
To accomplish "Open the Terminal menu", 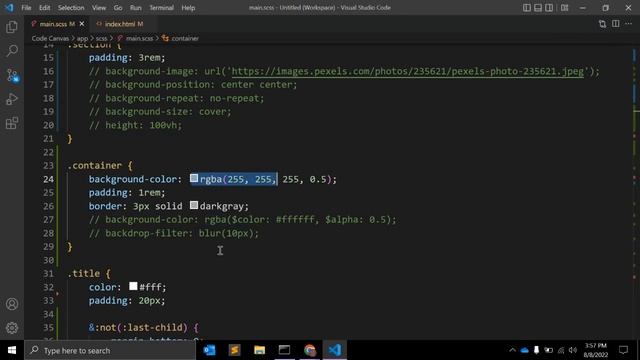I will (x=161, y=8).
